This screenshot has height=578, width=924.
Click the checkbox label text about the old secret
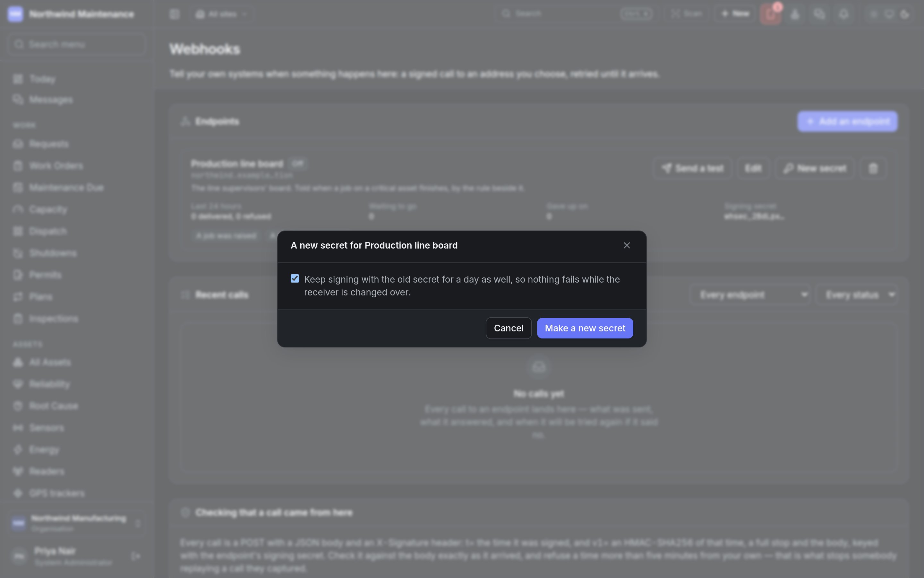point(462,285)
